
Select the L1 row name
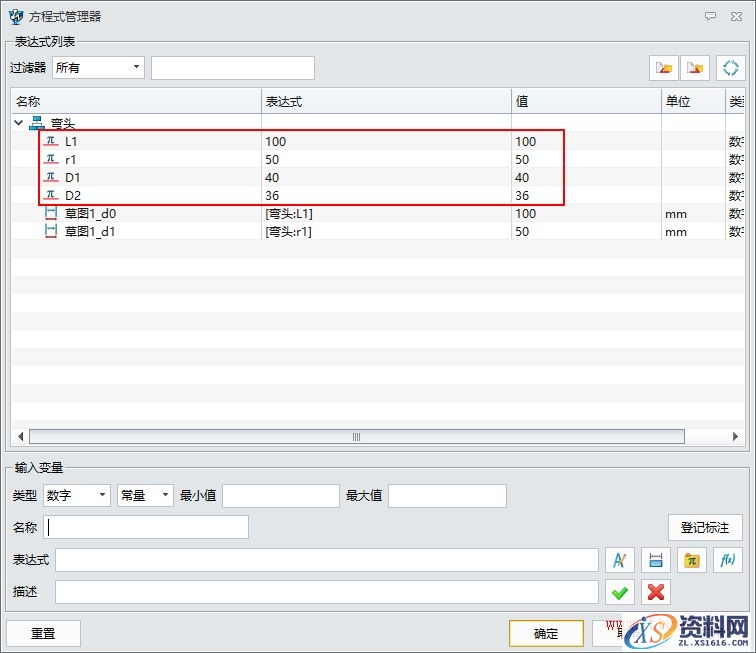(x=71, y=141)
